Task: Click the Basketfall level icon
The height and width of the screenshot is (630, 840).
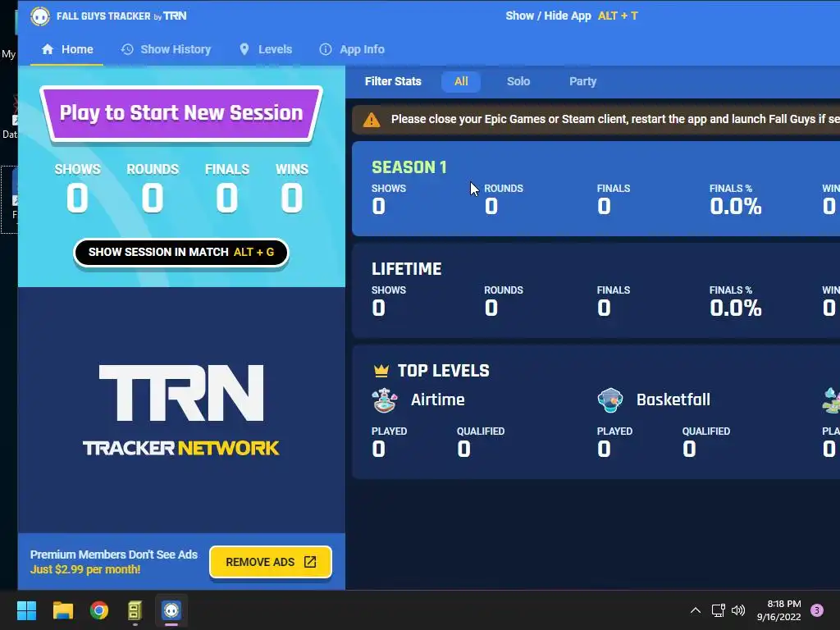Action: 610,400
